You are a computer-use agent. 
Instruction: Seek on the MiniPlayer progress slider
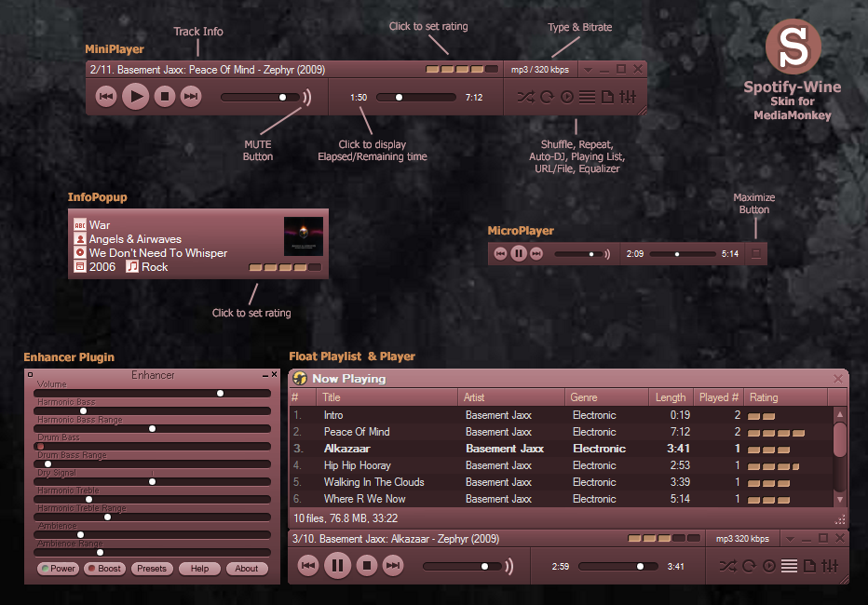point(415,98)
